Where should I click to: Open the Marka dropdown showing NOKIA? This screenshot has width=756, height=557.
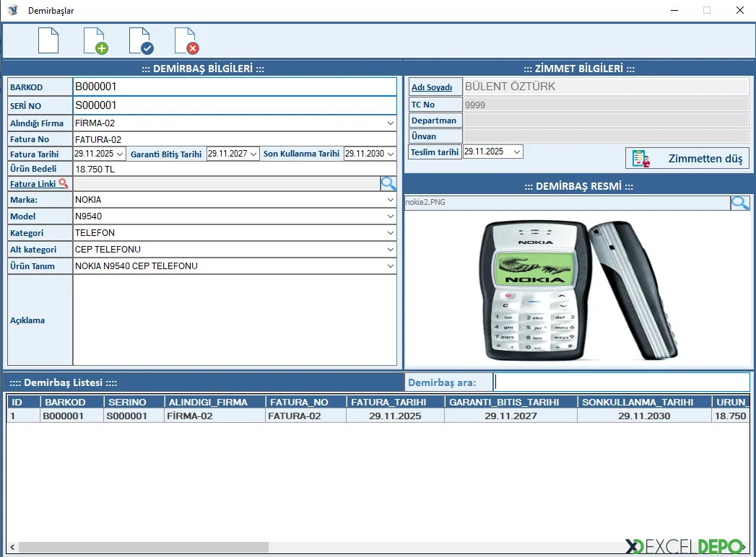[391, 200]
